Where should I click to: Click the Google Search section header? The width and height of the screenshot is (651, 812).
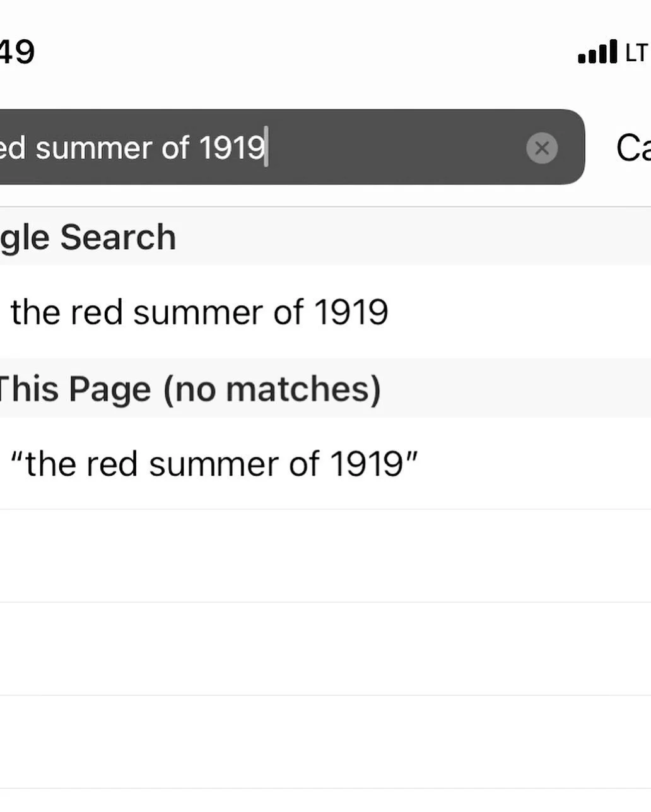(88, 237)
